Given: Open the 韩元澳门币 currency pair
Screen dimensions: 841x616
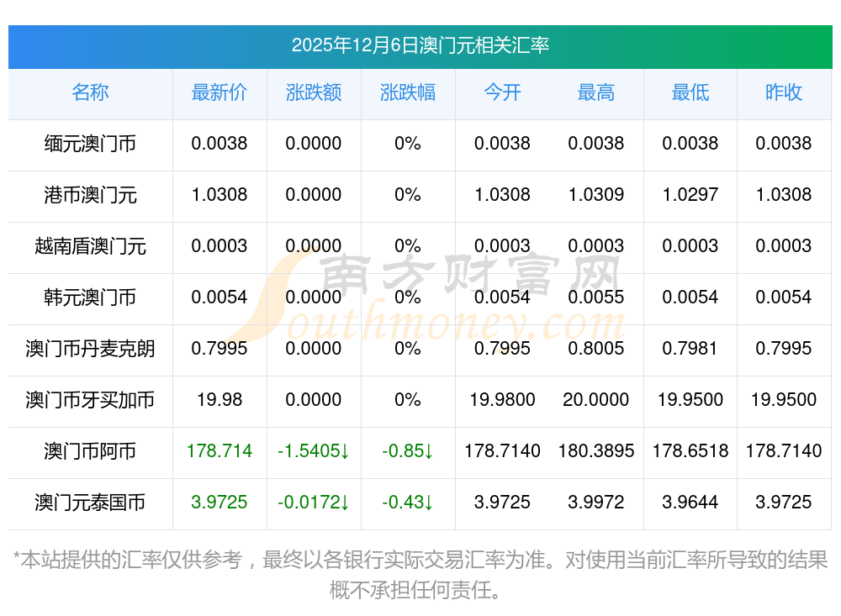Looking at the screenshot, I should (x=90, y=297).
